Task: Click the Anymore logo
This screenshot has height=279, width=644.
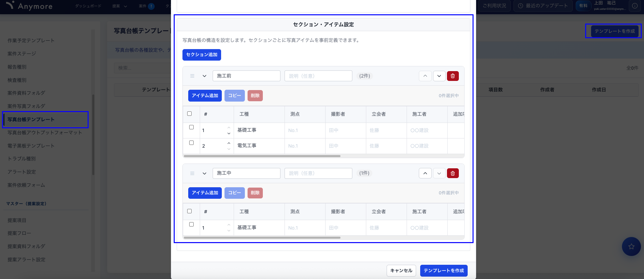Action: (x=30, y=6)
